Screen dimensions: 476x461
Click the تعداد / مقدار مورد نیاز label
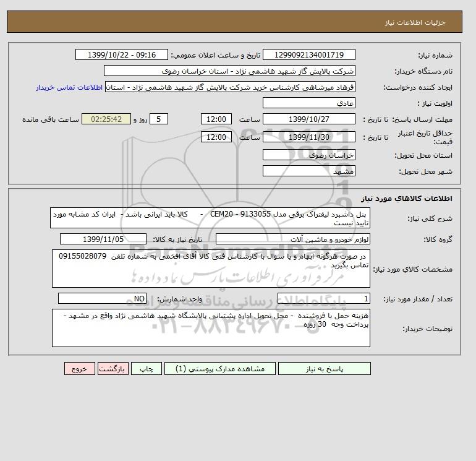click(x=418, y=299)
